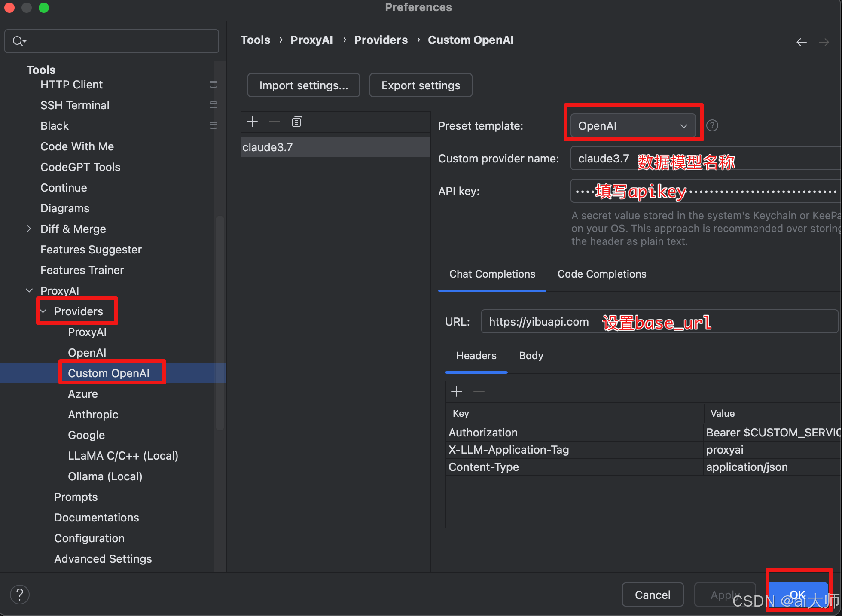Expand the Diff & Merge node

pos(29,229)
